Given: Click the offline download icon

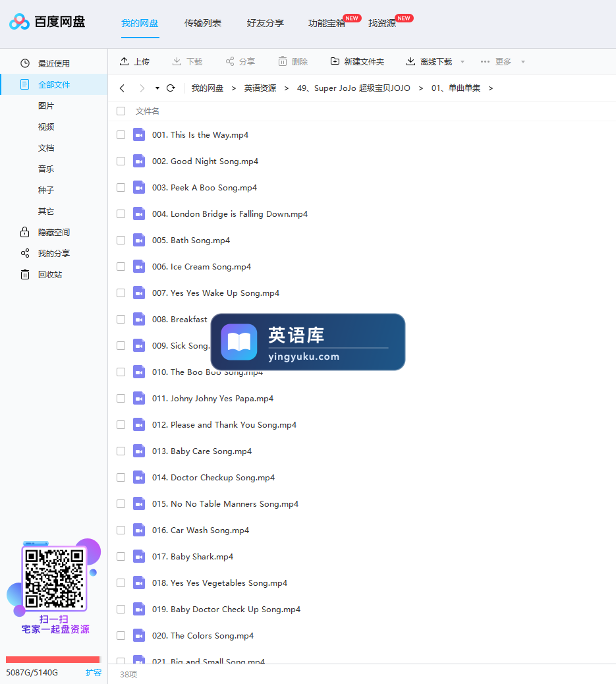Looking at the screenshot, I should [410, 61].
